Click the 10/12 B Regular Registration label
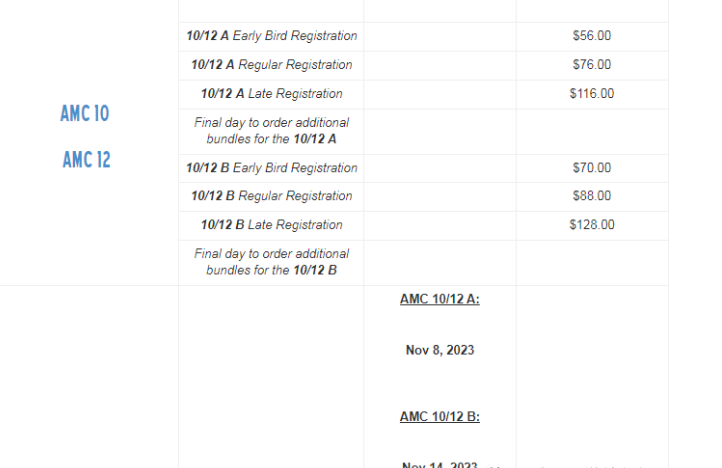The height and width of the screenshot is (468, 722). click(271, 196)
